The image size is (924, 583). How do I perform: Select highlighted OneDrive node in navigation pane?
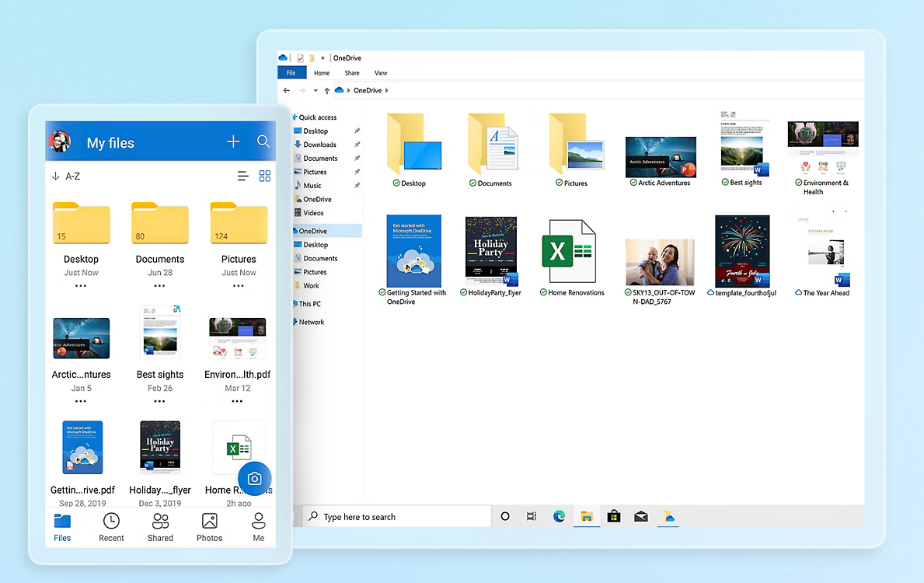click(327, 231)
